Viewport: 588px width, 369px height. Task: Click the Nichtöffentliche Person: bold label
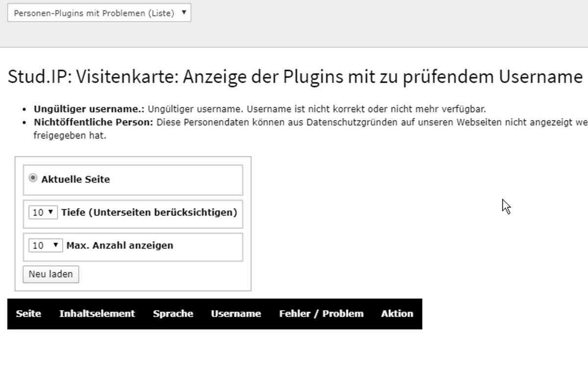(94, 123)
